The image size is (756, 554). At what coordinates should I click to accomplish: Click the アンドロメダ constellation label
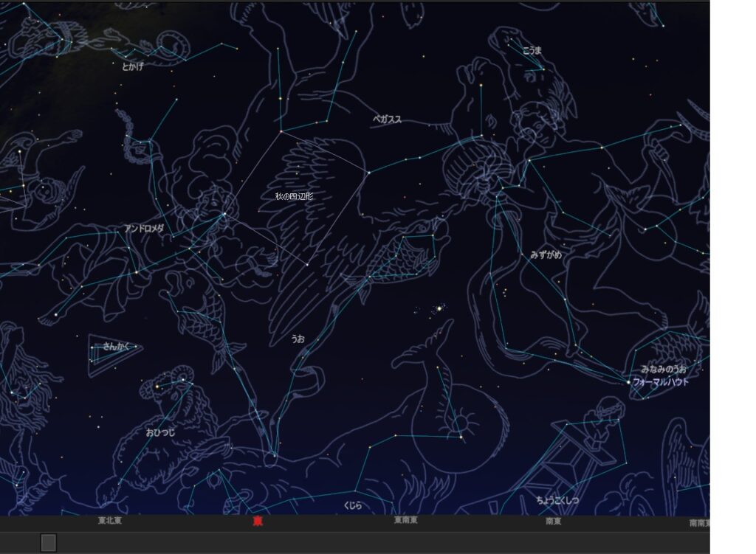coord(144,229)
